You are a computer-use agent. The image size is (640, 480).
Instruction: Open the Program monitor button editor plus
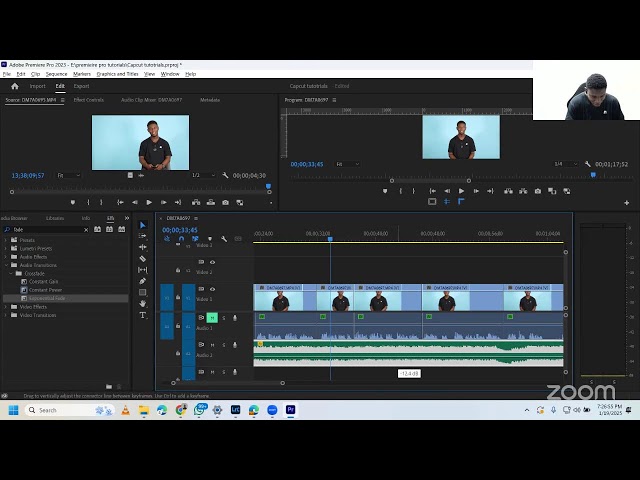[627, 202]
